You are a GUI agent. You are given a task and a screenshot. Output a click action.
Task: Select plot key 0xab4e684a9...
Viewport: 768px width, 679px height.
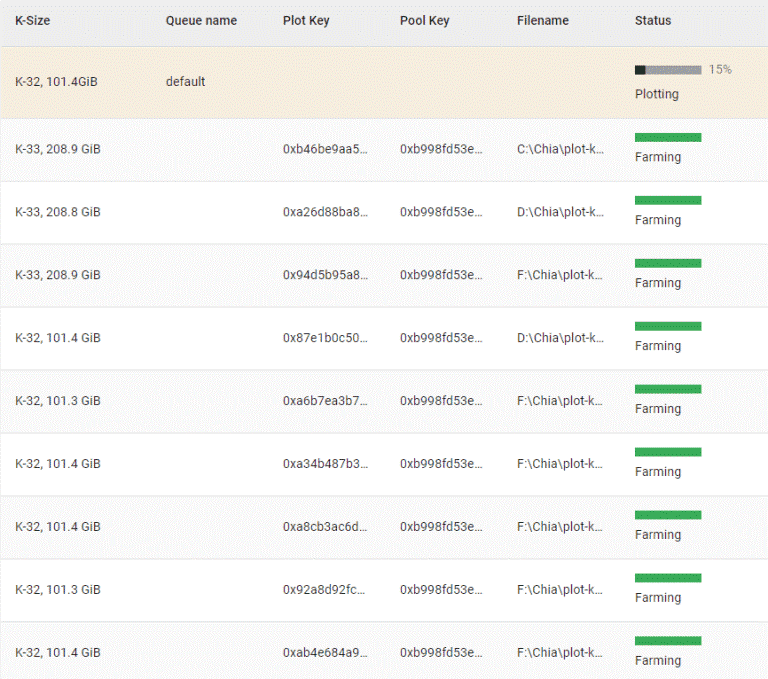pos(325,653)
